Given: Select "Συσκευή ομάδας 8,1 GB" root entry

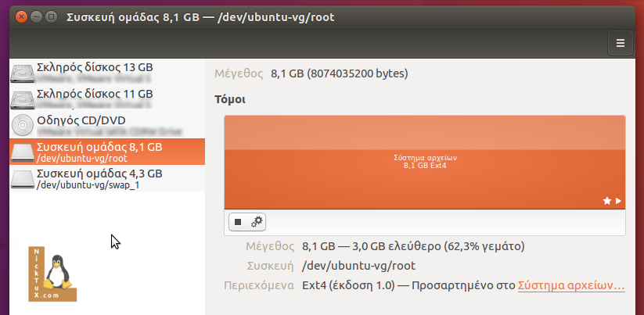Looking at the screenshot, I should pyautogui.click(x=99, y=147).
